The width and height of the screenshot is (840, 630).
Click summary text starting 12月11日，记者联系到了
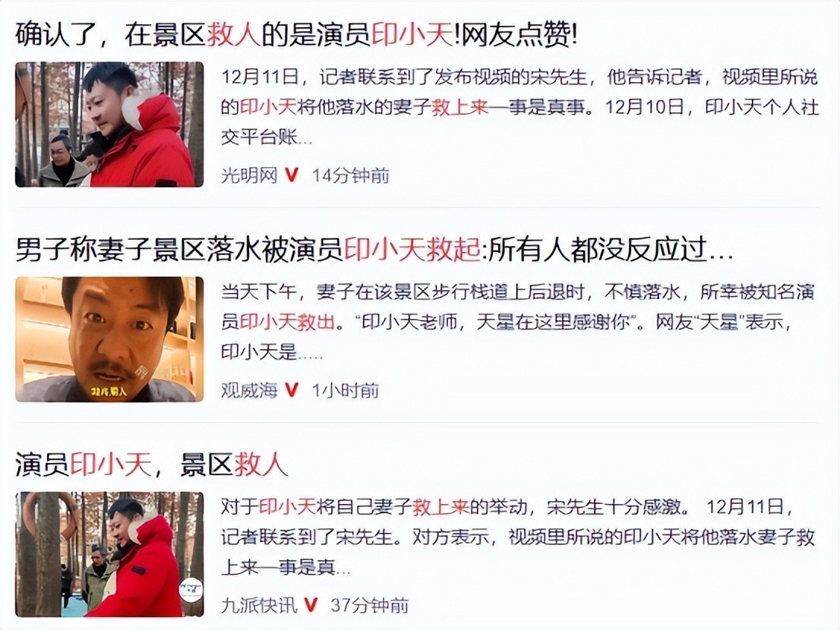click(519, 108)
